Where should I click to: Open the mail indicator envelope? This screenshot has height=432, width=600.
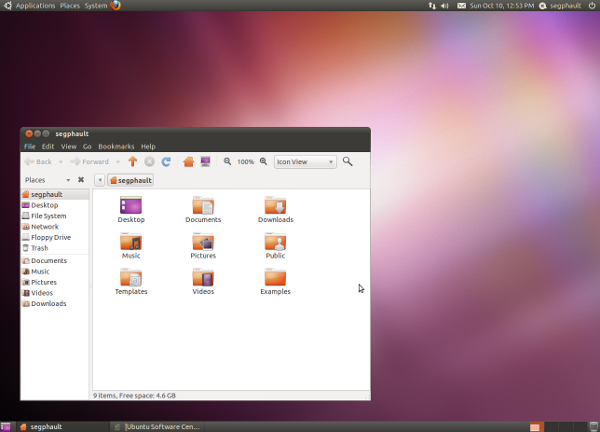click(461, 5)
